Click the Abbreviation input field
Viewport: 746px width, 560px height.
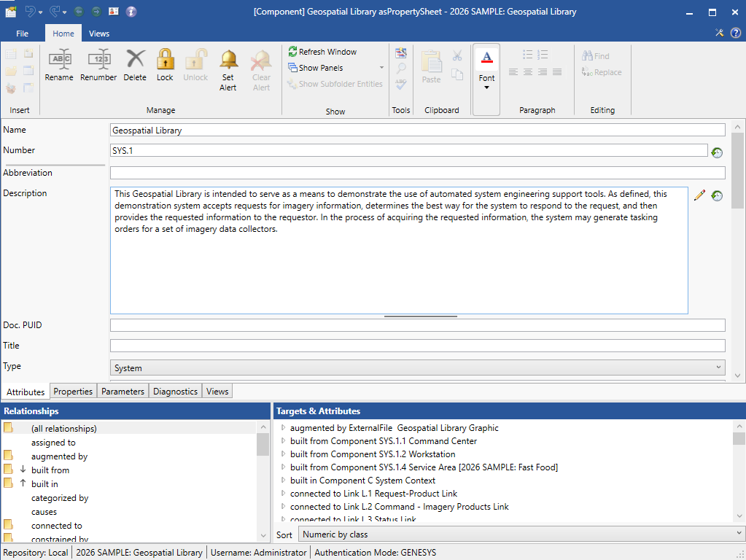click(417, 173)
